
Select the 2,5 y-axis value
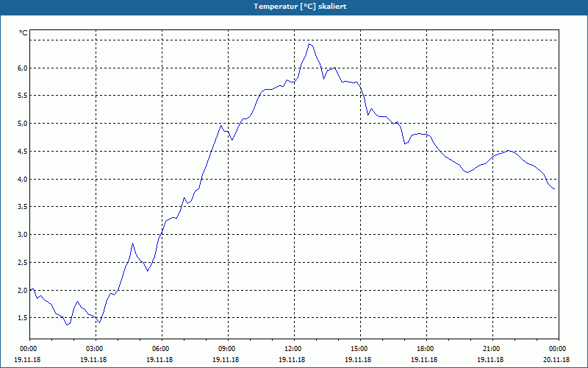[x=23, y=263]
